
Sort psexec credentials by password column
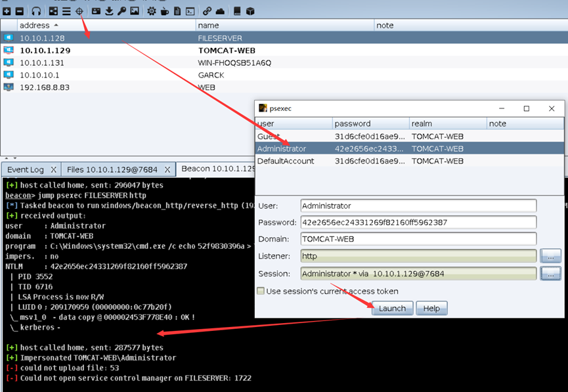371,123
